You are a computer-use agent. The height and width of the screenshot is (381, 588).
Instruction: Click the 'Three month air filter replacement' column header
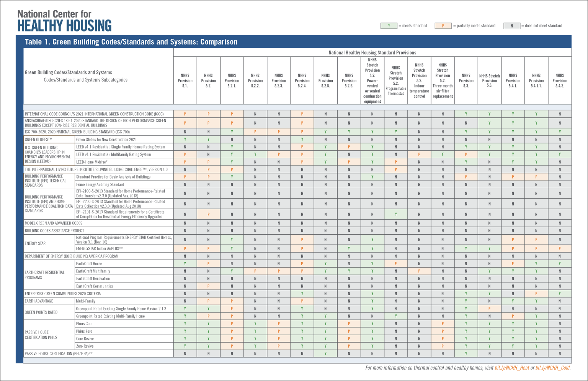pyautogui.click(x=443, y=80)
